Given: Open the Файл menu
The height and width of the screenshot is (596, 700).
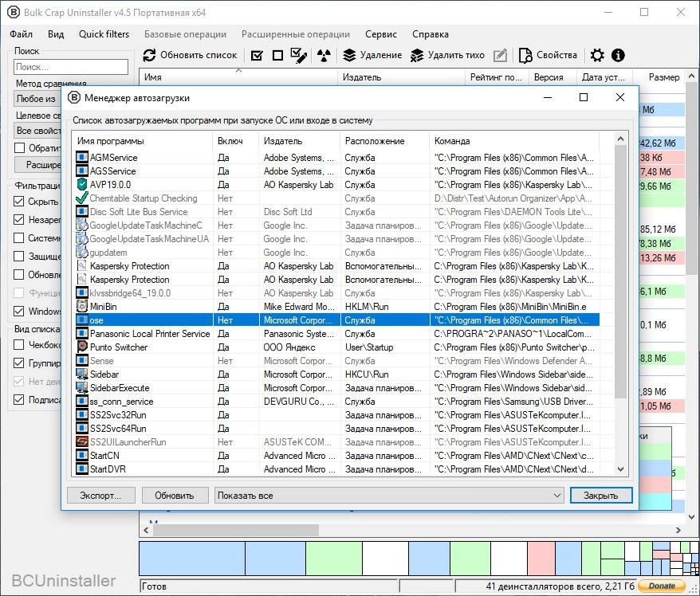Looking at the screenshot, I should pos(21,34).
